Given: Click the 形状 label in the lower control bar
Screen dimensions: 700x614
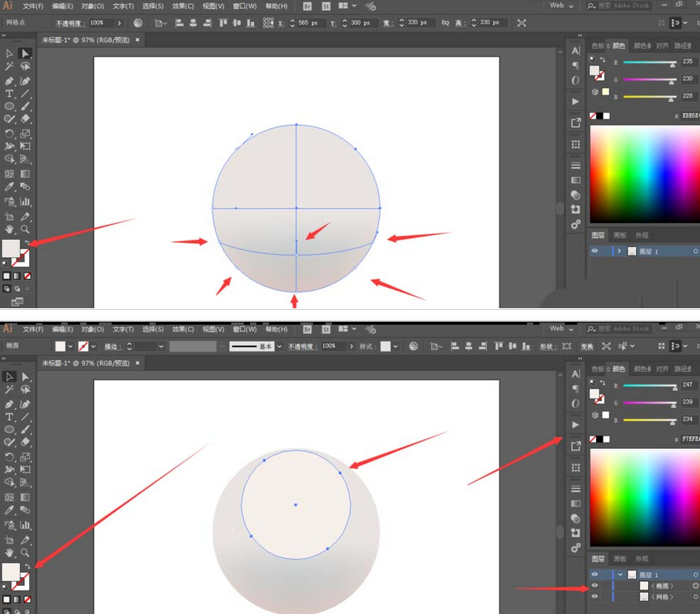Looking at the screenshot, I should click(x=546, y=346).
